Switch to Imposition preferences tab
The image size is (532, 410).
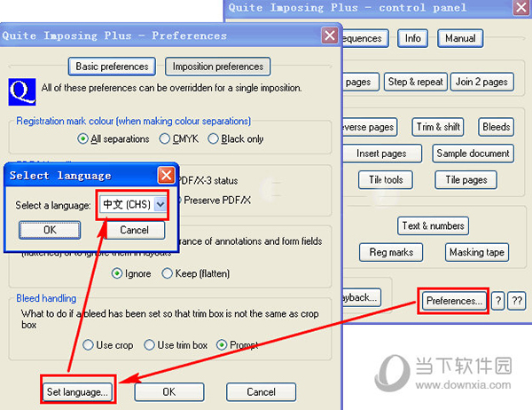pyautogui.click(x=218, y=67)
